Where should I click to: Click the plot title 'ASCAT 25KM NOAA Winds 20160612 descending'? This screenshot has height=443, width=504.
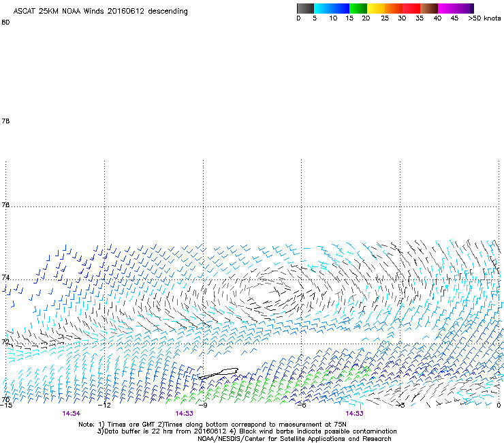[x=100, y=12]
